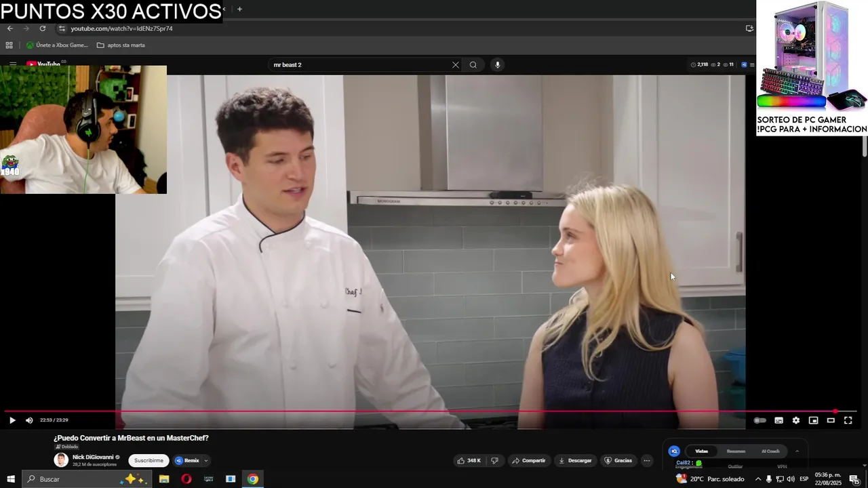
Task: Show hidden system tray icons
Action: (758, 479)
